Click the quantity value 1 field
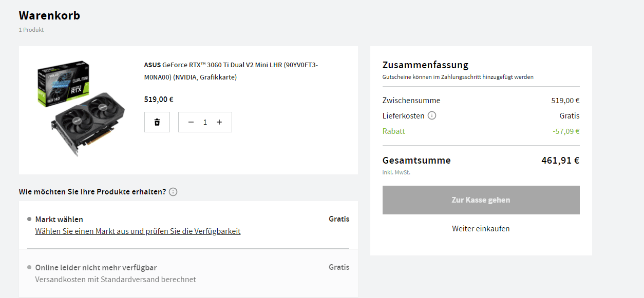 (205, 122)
